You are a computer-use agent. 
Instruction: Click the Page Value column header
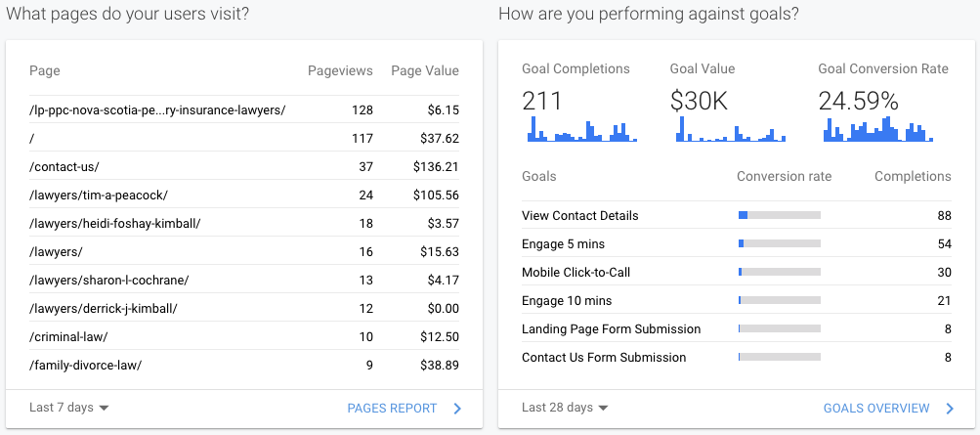coord(424,70)
